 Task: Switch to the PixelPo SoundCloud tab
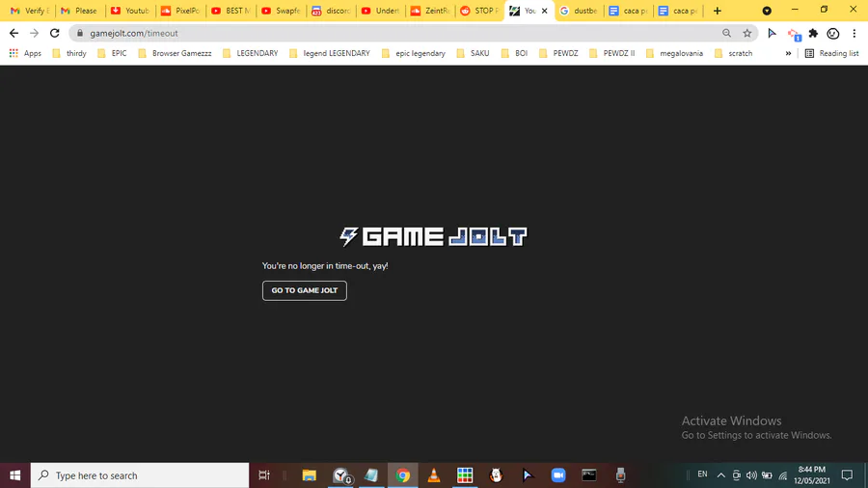180,11
